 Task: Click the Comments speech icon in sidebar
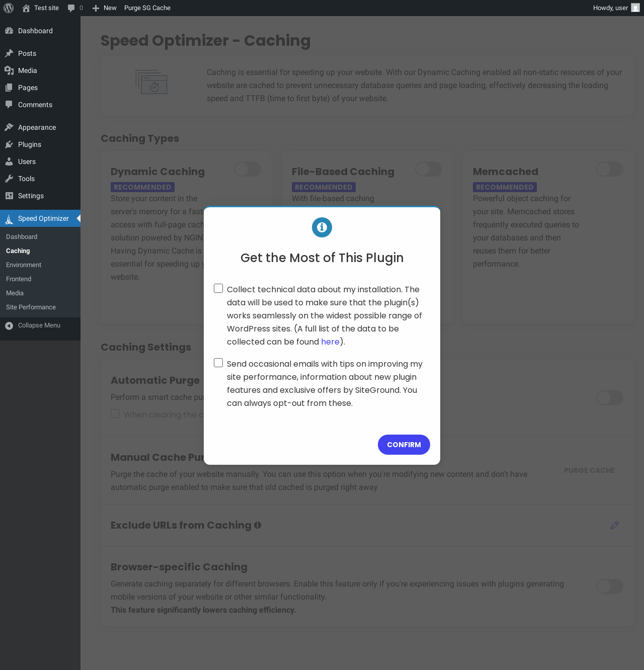coord(9,105)
